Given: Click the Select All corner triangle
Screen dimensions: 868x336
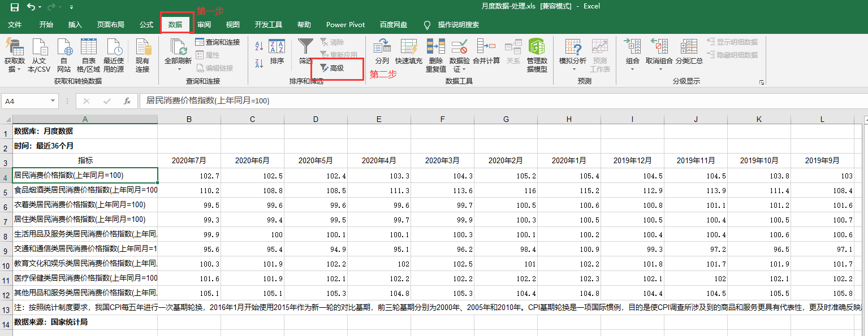Looking at the screenshot, I should [x=6, y=119].
